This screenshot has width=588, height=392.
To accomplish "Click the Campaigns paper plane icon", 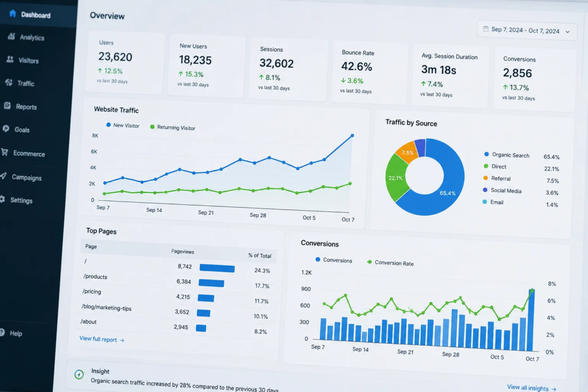I will [3, 176].
